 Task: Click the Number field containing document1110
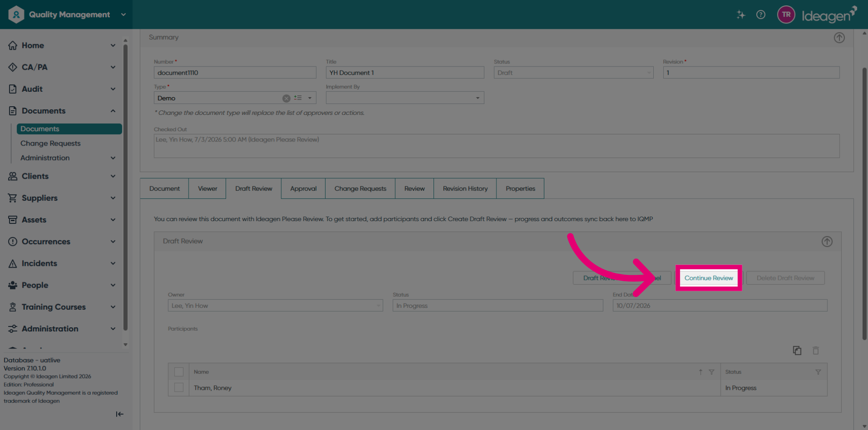point(235,72)
